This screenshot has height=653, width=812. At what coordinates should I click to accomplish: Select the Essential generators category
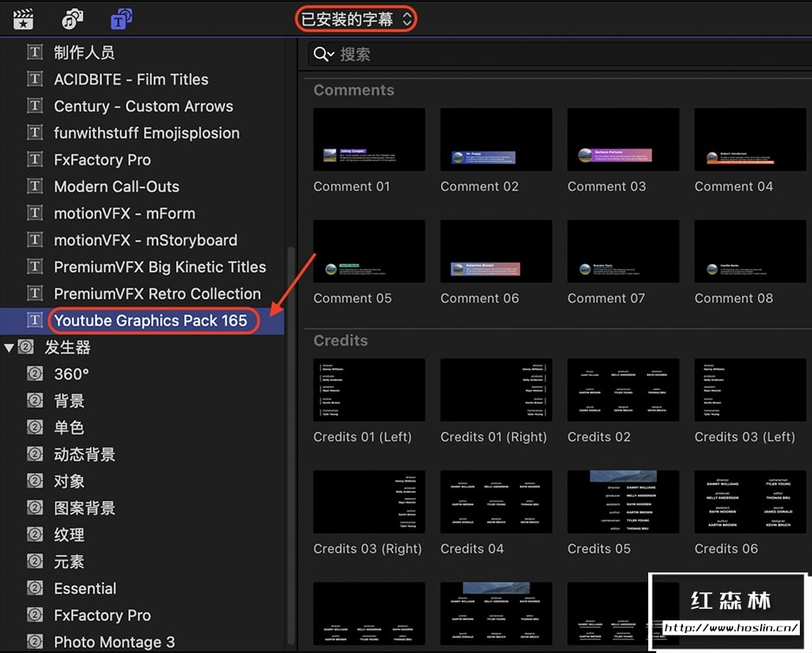pos(85,589)
